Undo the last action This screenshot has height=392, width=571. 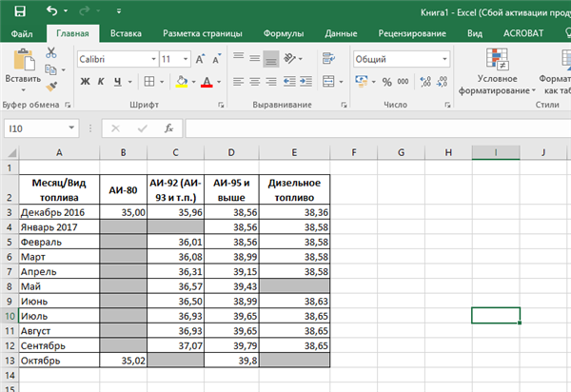tap(51, 10)
